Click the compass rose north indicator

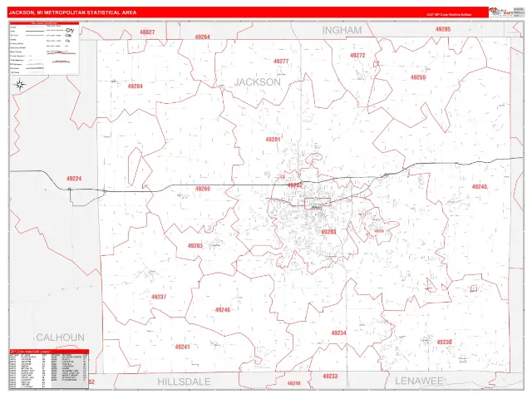coord(20,85)
